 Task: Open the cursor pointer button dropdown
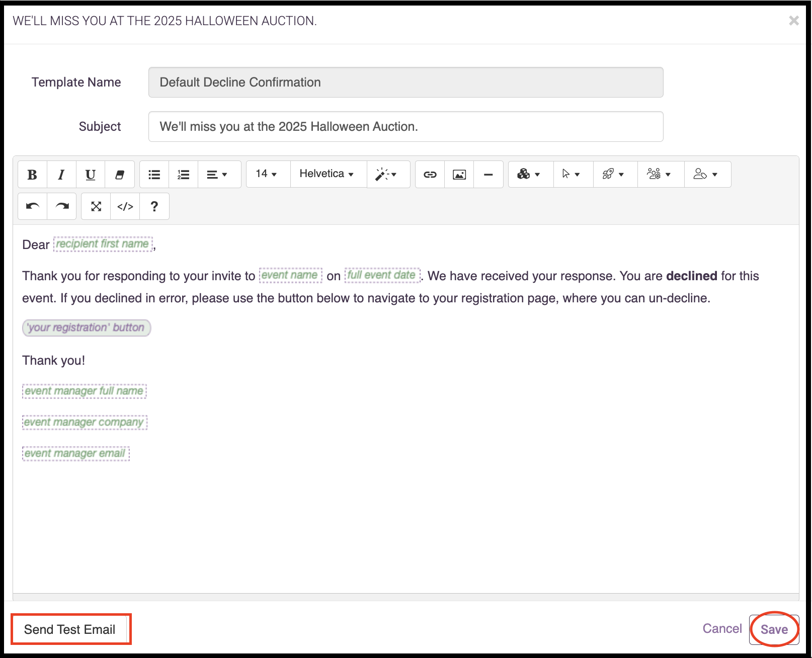coord(574,174)
